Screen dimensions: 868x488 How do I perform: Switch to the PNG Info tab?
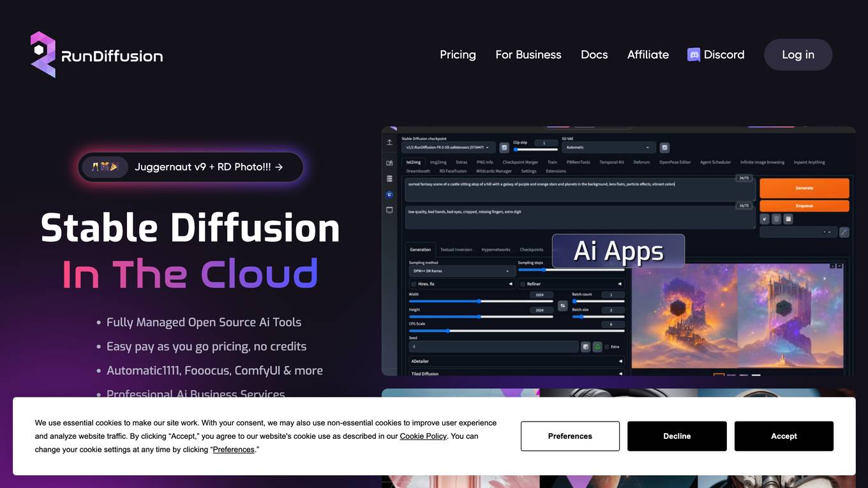pos(485,162)
